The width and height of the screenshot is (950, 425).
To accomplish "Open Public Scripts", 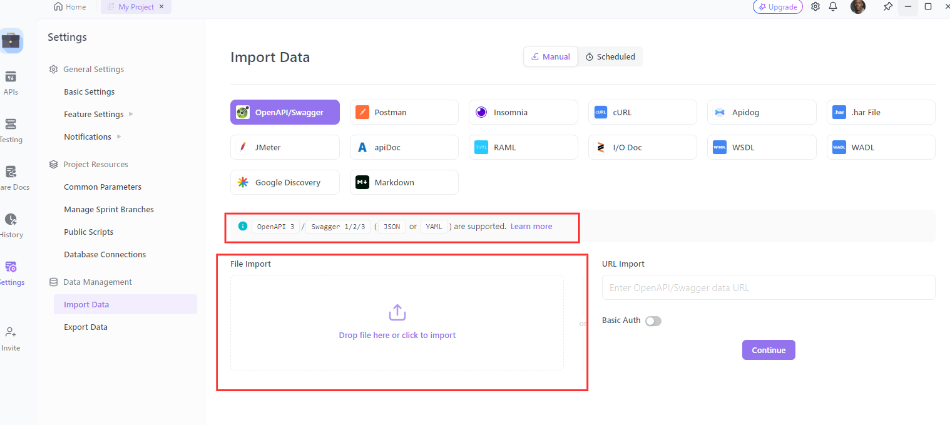I will [x=88, y=232].
